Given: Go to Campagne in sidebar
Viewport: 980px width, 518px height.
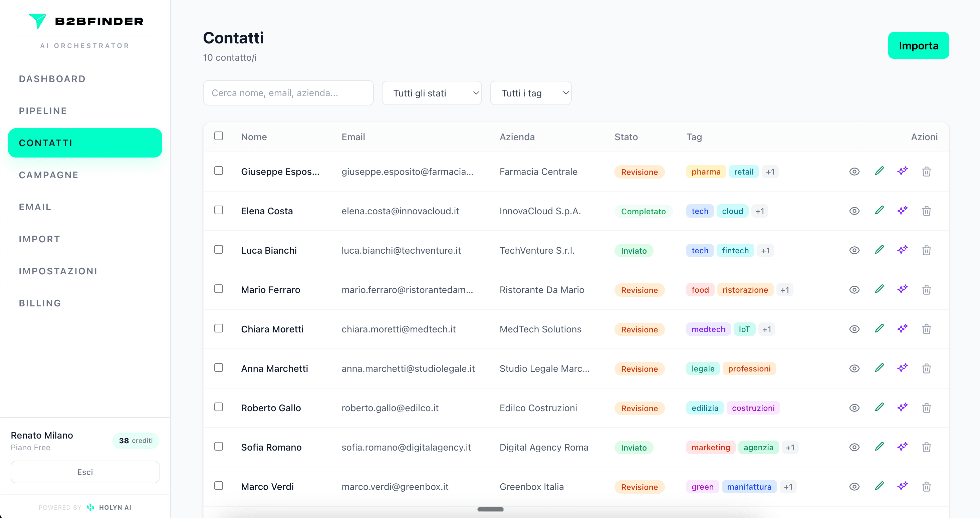Looking at the screenshot, I should [x=49, y=175].
